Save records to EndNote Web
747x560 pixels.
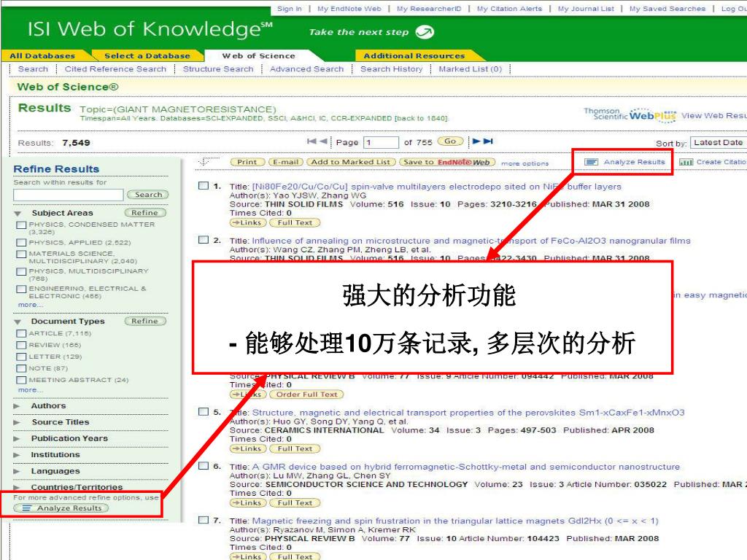pos(447,162)
